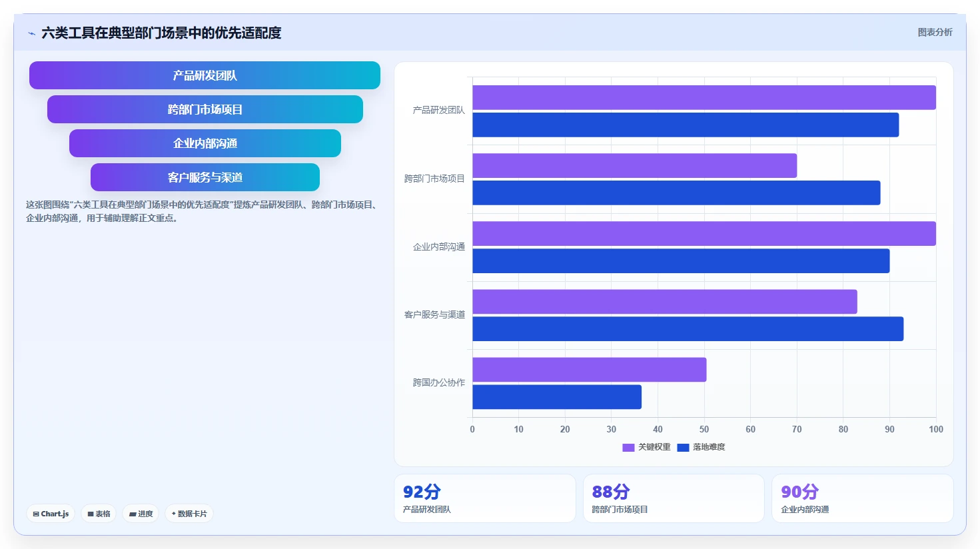
Task: Click the purple bar for 企业内部沟通
Action: point(704,234)
